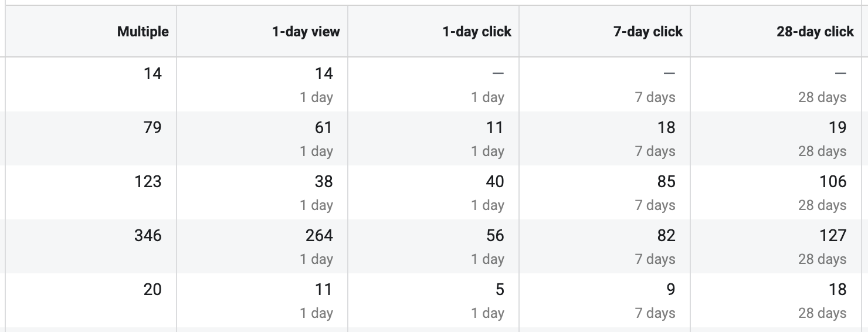
Task: Click the value 346 in Multiple column
Action: [148, 235]
